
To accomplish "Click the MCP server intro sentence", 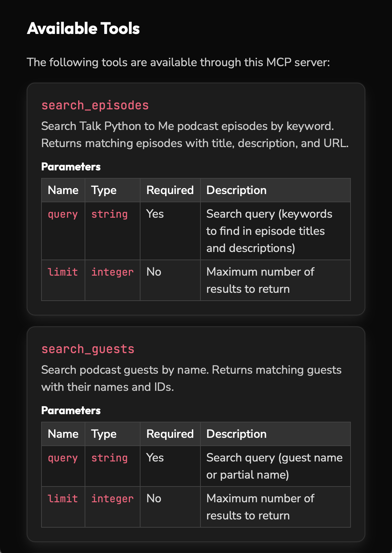I will coord(178,62).
